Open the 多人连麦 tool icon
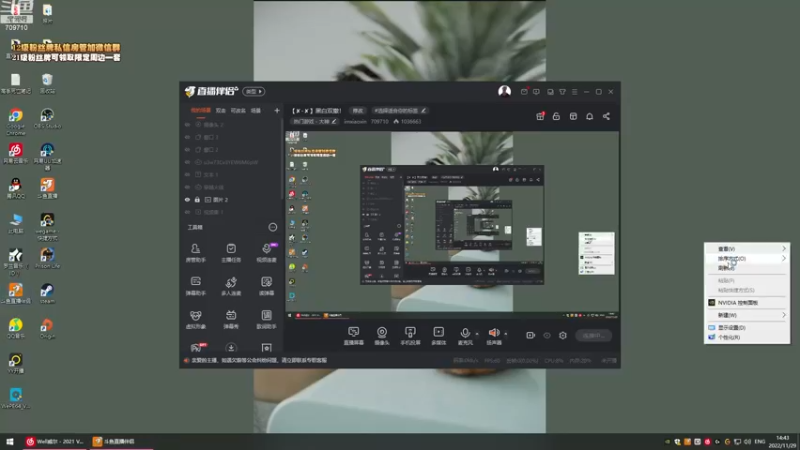The width and height of the screenshot is (800, 450). [231, 286]
